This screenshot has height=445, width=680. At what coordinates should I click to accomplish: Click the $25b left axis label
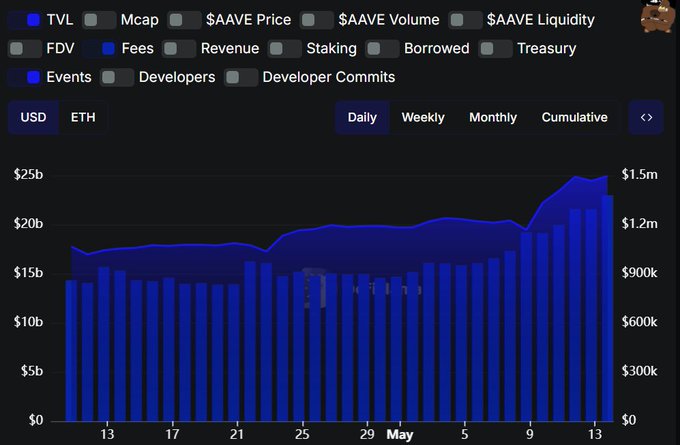tap(28, 174)
